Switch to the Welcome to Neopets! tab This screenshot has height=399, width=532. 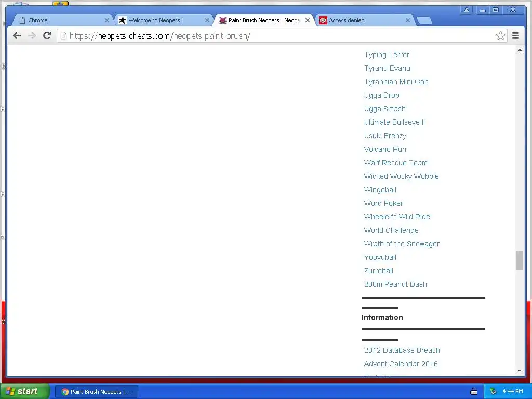coord(163,20)
